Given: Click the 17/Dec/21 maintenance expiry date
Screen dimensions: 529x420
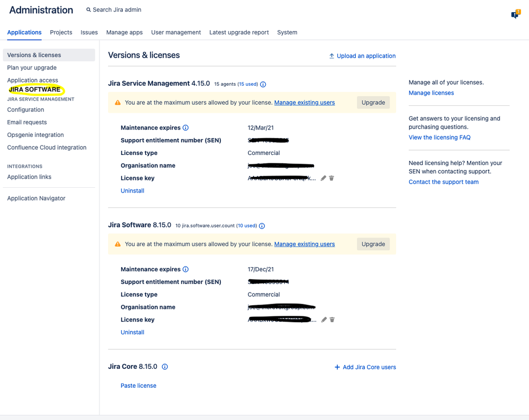Looking at the screenshot, I should coord(261,269).
